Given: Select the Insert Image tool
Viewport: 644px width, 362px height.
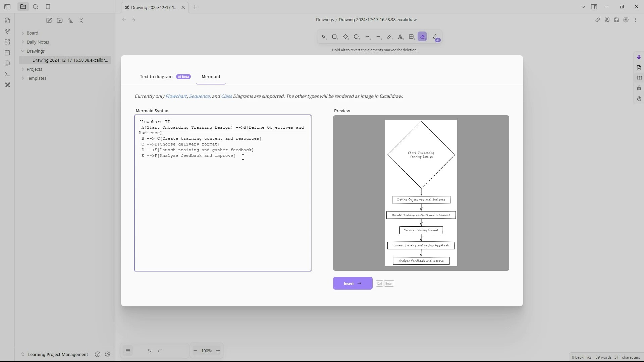Looking at the screenshot, I should (412, 37).
